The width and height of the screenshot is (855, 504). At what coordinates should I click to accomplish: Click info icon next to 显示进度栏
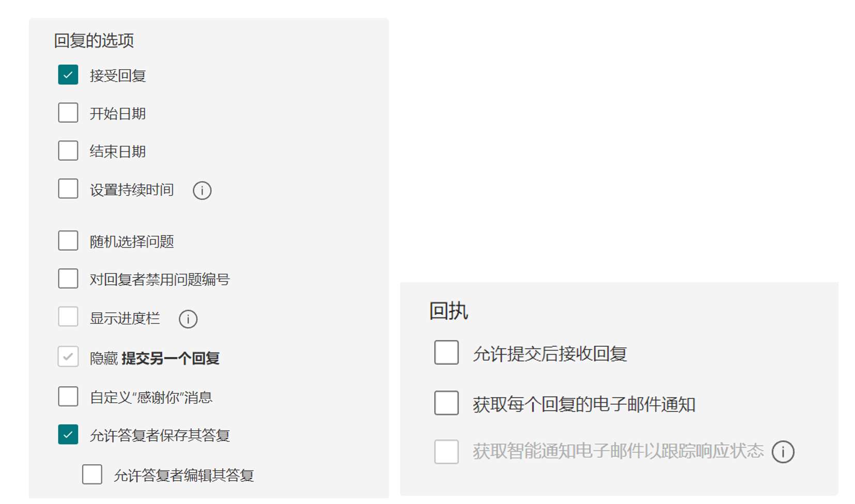pyautogui.click(x=188, y=319)
